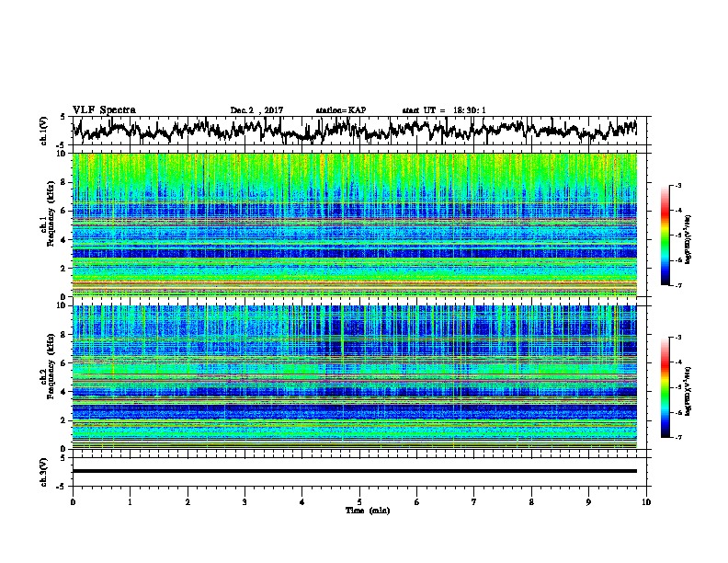Click the ch.2 spectrogram panel
This screenshot has width=728, height=563.
point(355,377)
